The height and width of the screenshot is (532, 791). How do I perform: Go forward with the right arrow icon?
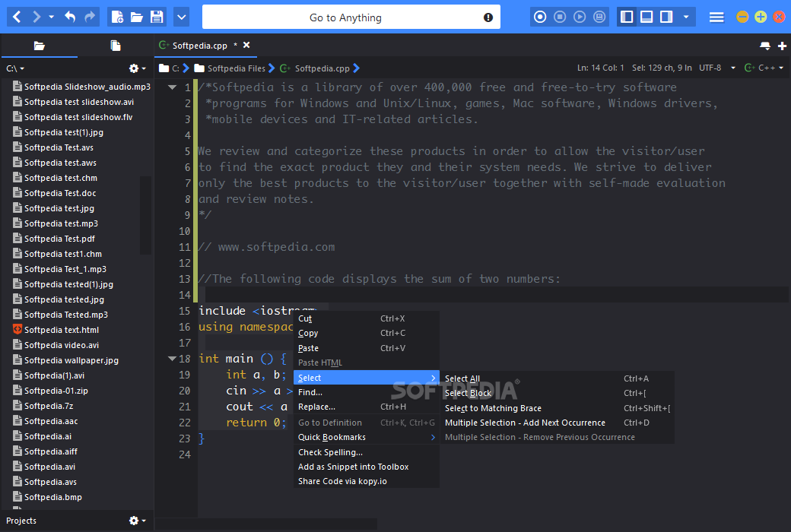(x=36, y=17)
